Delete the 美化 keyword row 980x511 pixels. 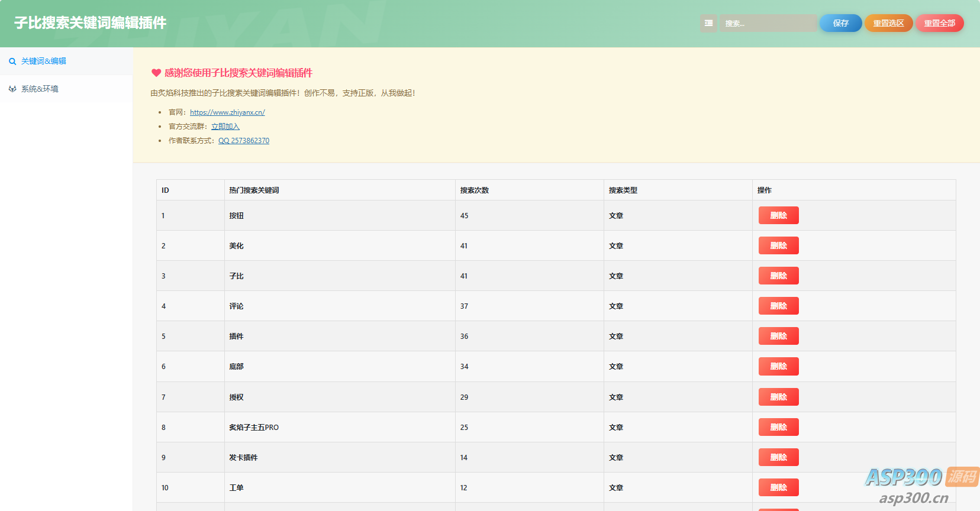click(778, 245)
